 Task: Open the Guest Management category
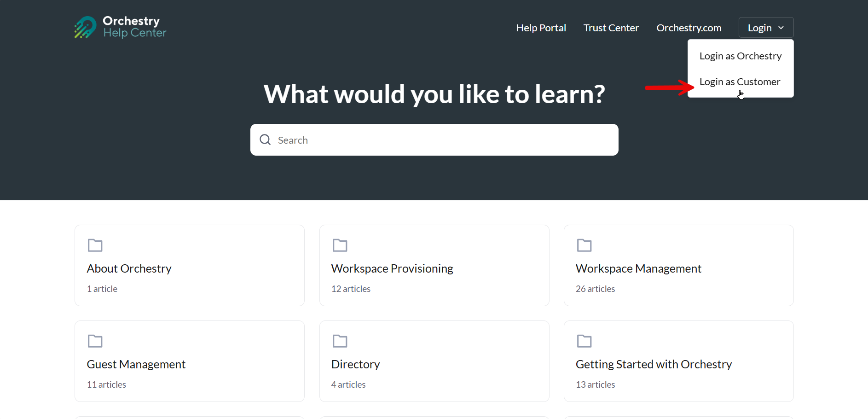190,361
